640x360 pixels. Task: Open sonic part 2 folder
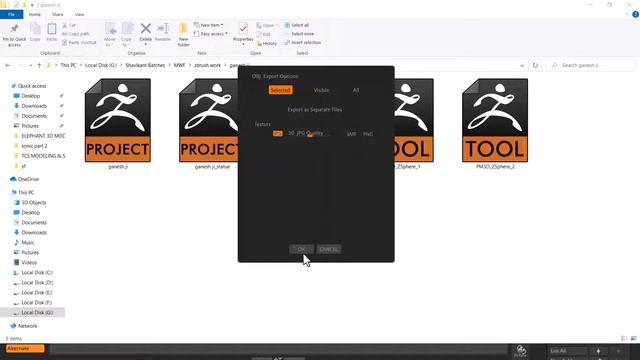(x=34, y=146)
